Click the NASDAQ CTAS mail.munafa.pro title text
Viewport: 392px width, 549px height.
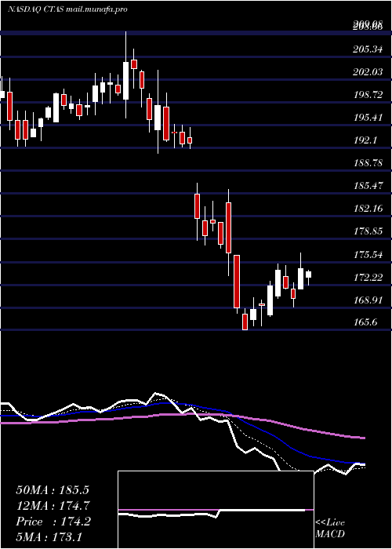[x=67, y=9]
